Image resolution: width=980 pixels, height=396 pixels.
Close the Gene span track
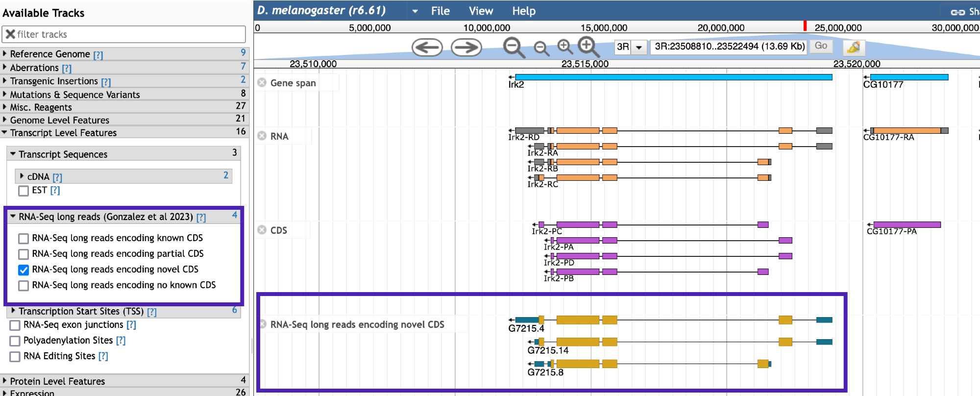pyautogui.click(x=262, y=82)
